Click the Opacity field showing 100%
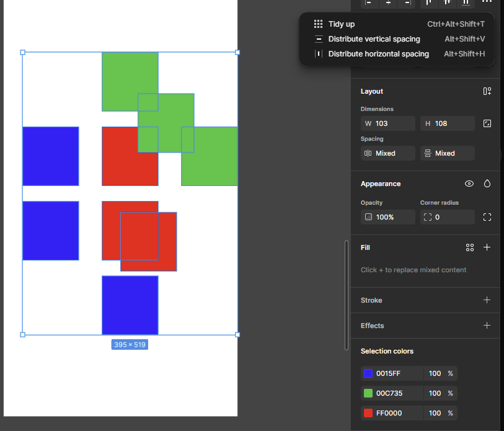504x431 pixels. tap(388, 217)
